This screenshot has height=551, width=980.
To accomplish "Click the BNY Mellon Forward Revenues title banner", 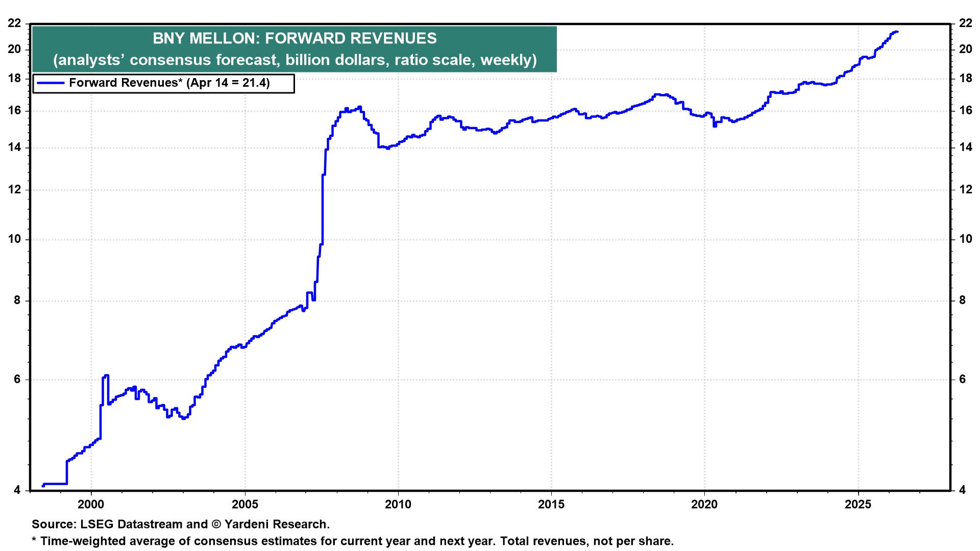I will (295, 38).
